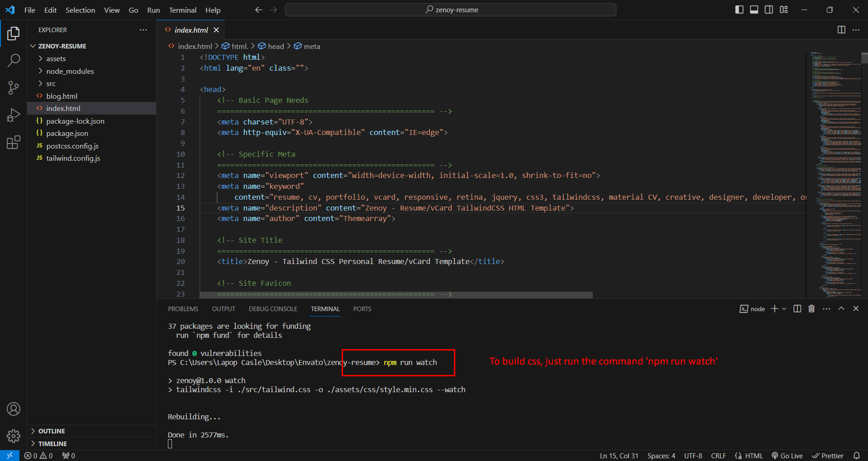Open editor more actions ellipsis
This screenshot has height=461, width=868.
point(856,30)
